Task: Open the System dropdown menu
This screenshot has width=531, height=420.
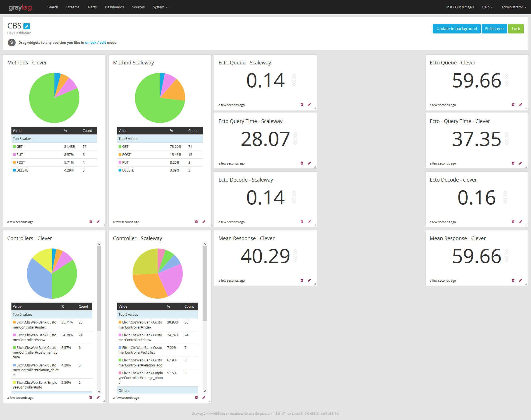Action: [x=160, y=7]
